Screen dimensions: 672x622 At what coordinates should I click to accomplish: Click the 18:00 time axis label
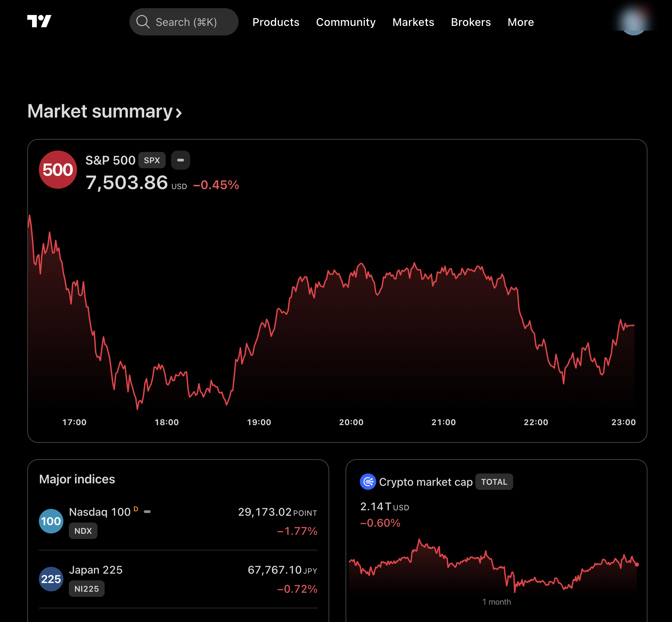click(x=167, y=422)
